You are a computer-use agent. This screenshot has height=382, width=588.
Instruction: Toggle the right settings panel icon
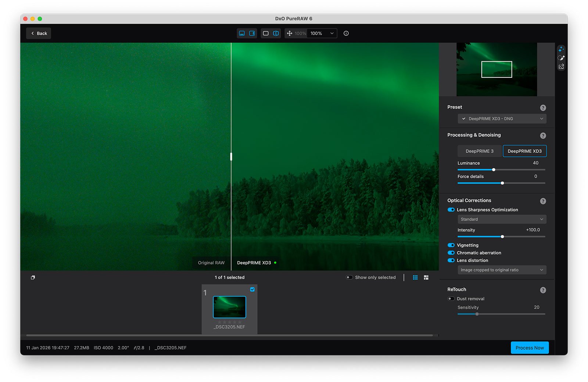[x=252, y=33]
